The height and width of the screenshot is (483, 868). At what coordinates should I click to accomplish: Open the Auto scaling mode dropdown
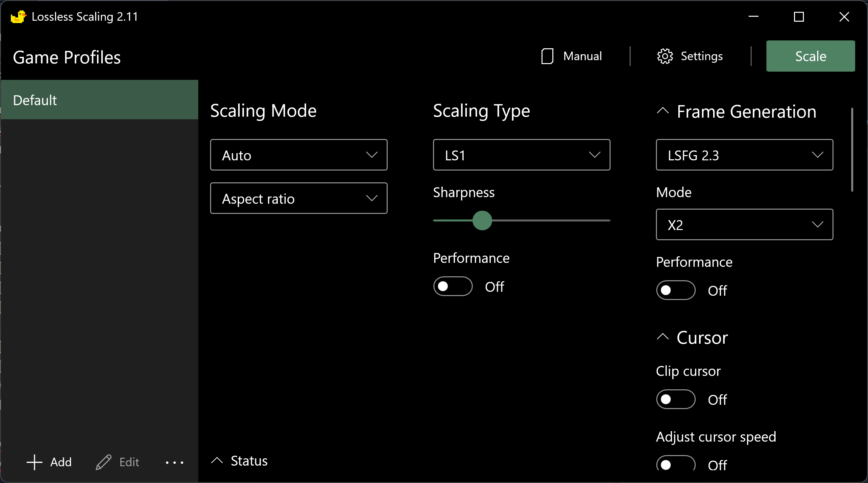click(299, 155)
